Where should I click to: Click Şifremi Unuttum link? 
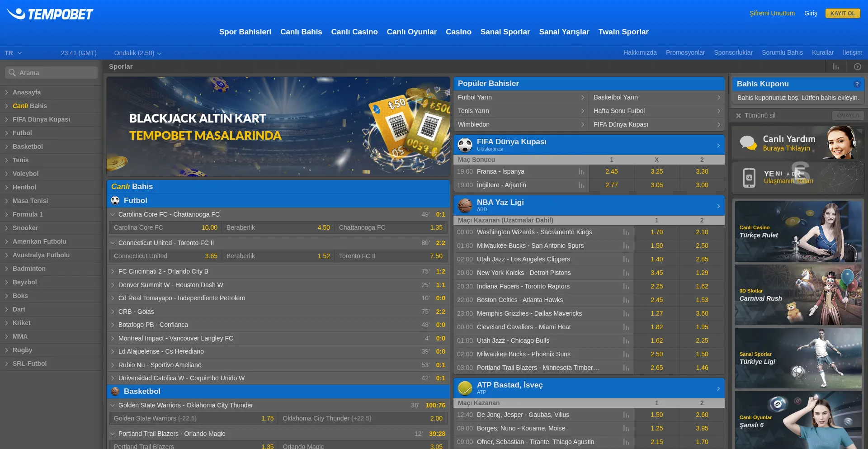[772, 14]
